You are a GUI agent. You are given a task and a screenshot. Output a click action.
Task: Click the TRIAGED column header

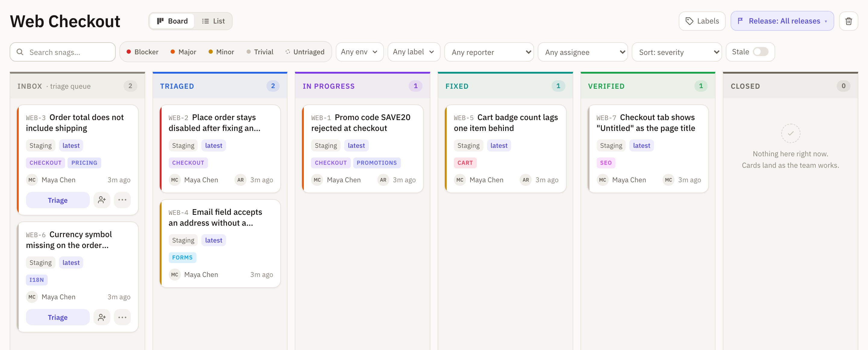point(220,86)
